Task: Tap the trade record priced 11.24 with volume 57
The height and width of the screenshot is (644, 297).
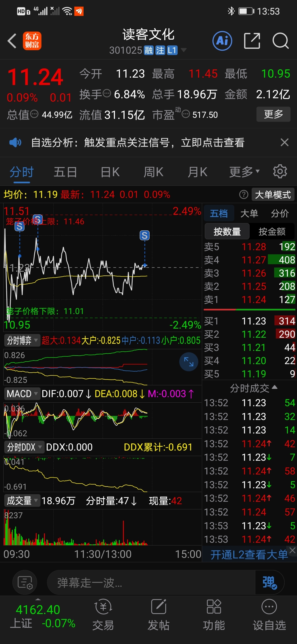Action: (250, 512)
